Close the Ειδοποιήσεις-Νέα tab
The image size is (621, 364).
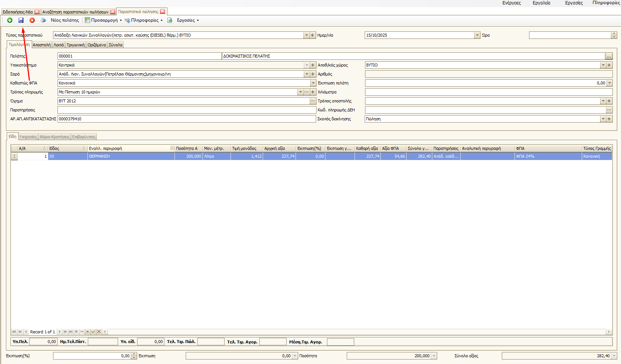pos(37,12)
